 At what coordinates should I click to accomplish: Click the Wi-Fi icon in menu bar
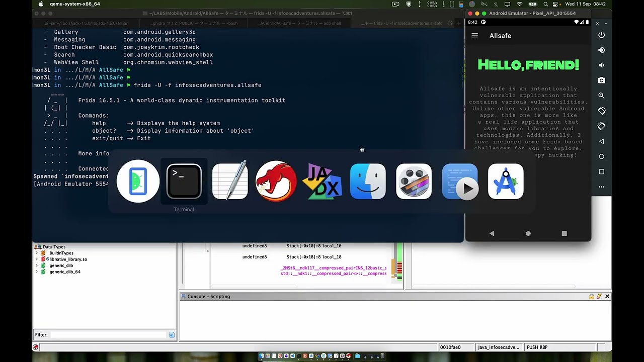coord(520,4)
